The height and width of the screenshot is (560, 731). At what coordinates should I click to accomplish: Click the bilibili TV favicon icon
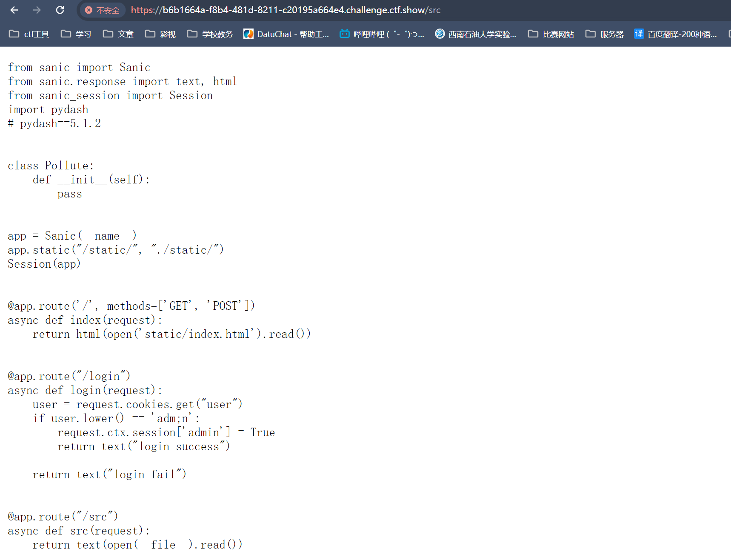pyautogui.click(x=345, y=34)
